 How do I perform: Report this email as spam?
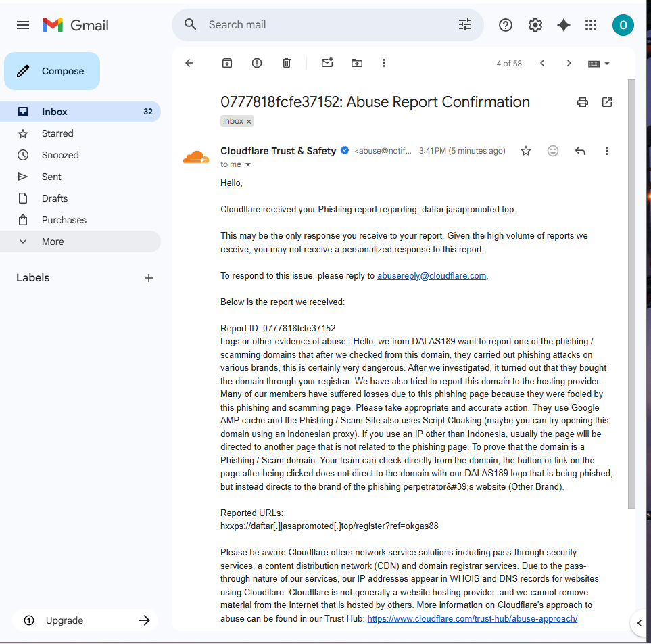click(x=257, y=63)
